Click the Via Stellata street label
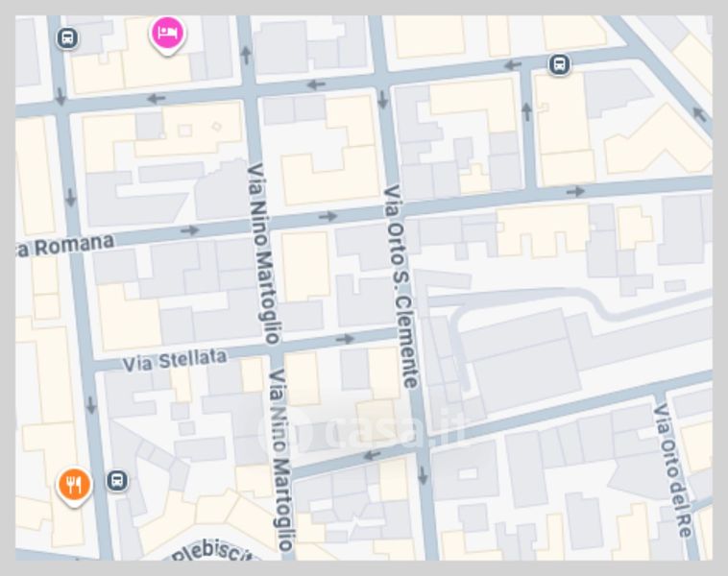 coord(175,361)
